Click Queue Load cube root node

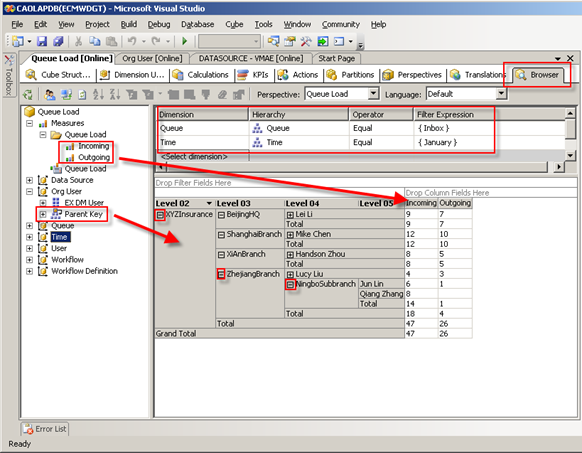(58, 112)
